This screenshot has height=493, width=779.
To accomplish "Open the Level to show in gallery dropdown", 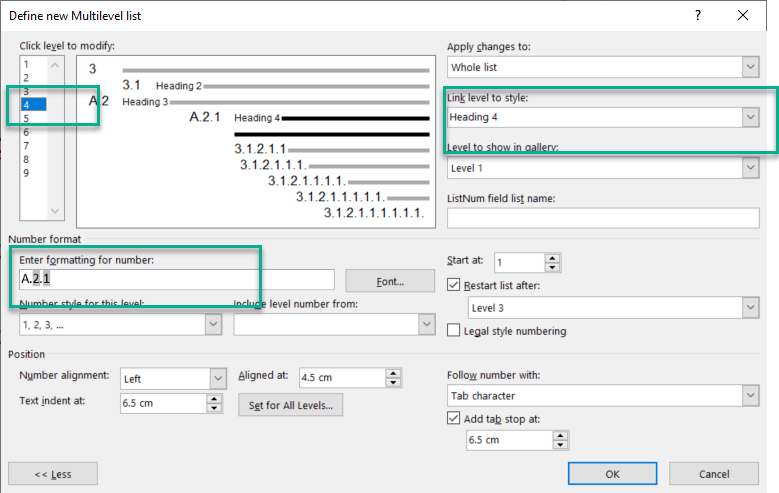I will click(x=751, y=168).
